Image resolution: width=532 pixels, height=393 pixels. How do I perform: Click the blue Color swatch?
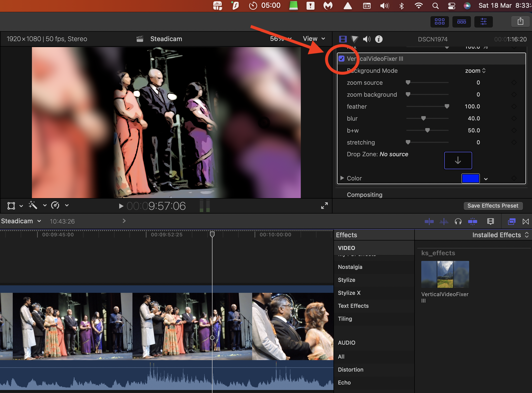click(470, 178)
